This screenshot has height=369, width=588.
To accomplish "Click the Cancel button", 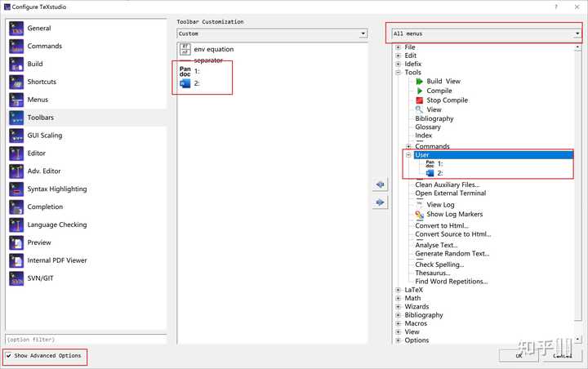I will coord(562,355).
